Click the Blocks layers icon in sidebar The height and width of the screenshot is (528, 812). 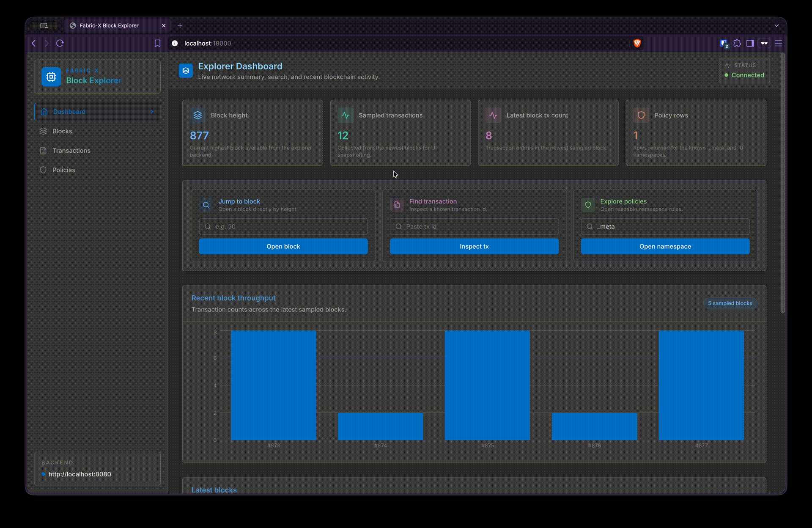[43, 131]
